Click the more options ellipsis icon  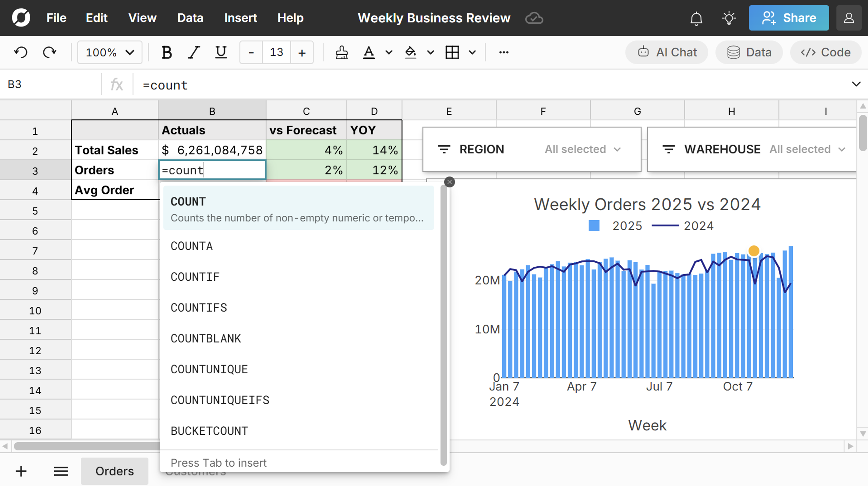[504, 52]
